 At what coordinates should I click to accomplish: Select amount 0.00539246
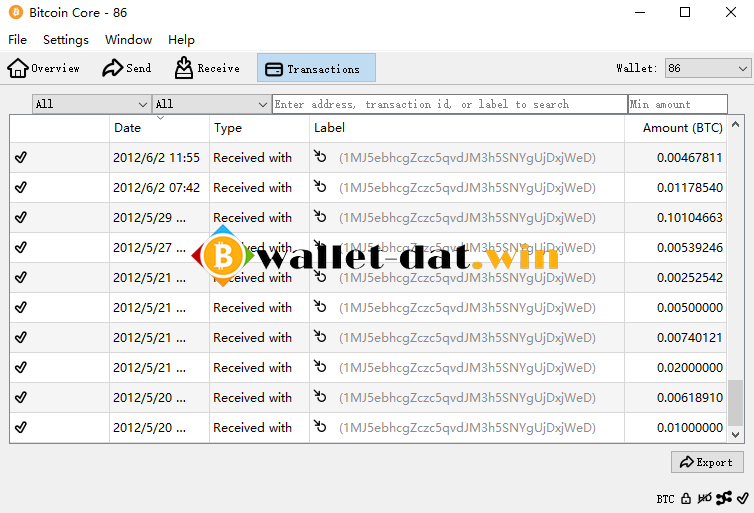pyautogui.click(x=690, y=248)
